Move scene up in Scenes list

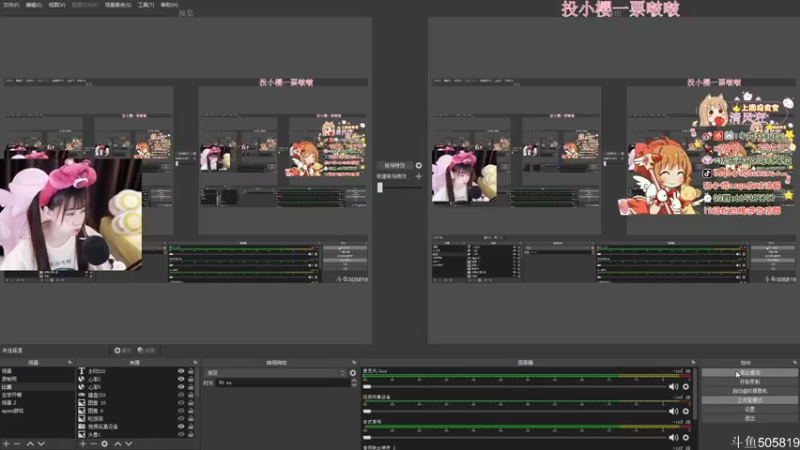pos(30,444)
